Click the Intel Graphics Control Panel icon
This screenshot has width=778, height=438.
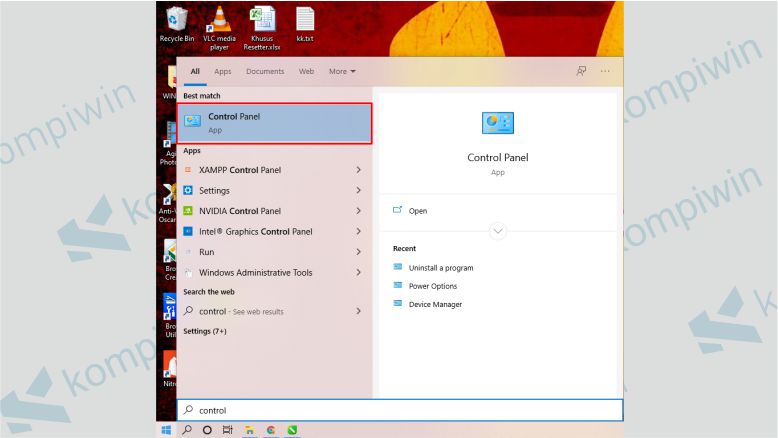coord(188,231)
